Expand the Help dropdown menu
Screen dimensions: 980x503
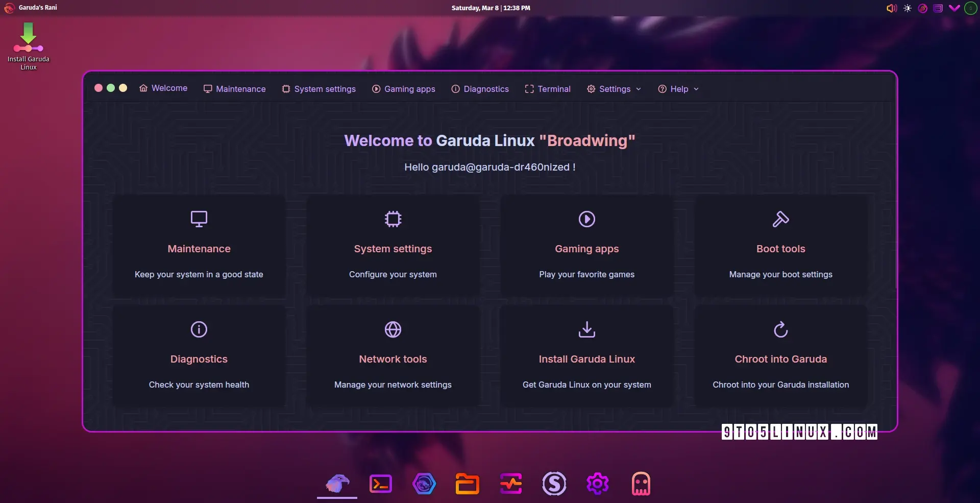tap(678, 89)
